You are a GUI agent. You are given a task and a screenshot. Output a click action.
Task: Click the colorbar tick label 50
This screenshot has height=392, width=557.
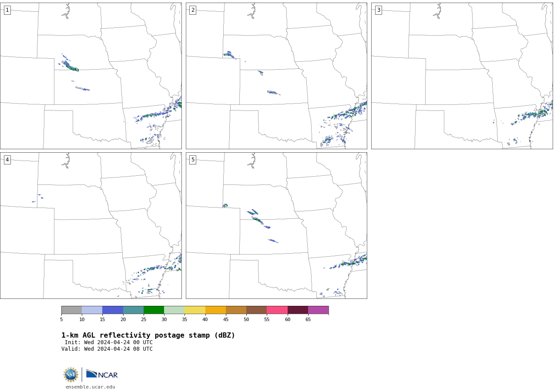246,319
